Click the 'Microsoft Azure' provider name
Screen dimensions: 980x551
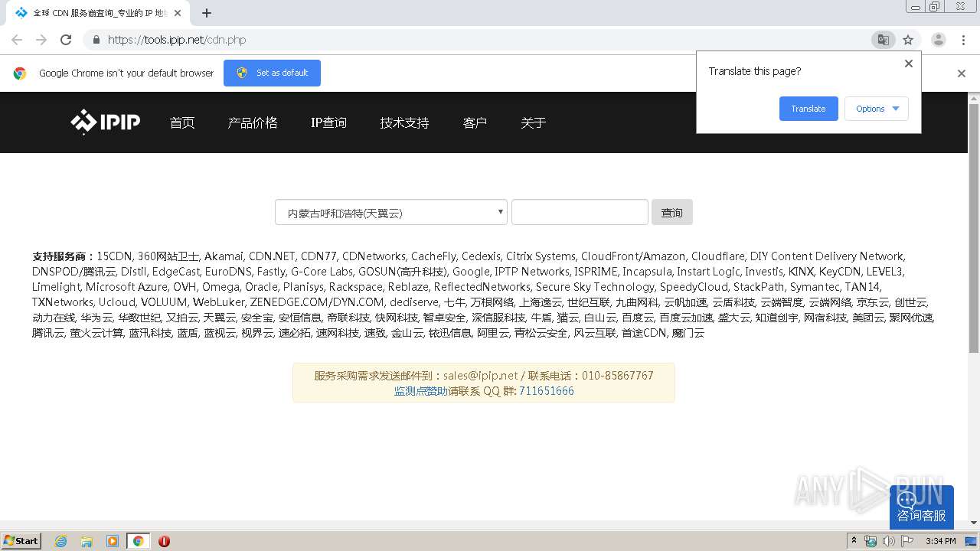(126, 287)
